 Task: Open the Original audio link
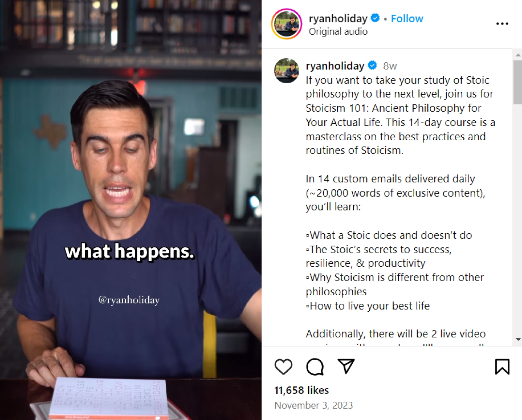coord(338,32)
